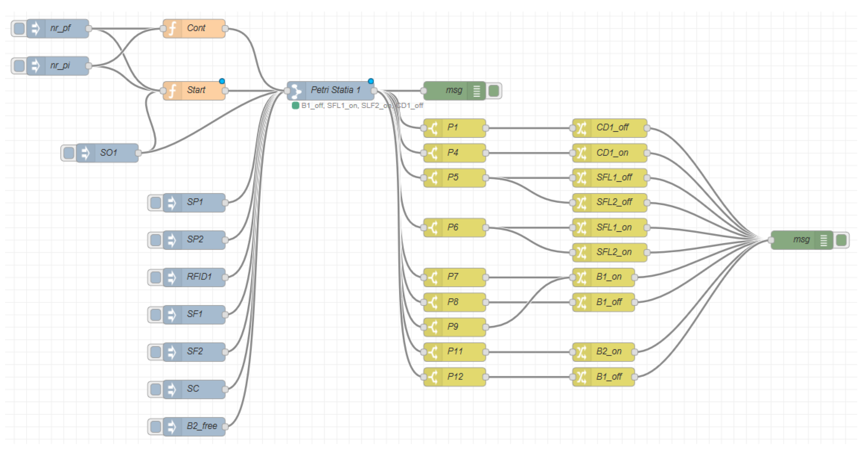The width and height of the screenshot is (868, 454).
Task: Trigger the SP1 inject node button
Action: [155, 203]
